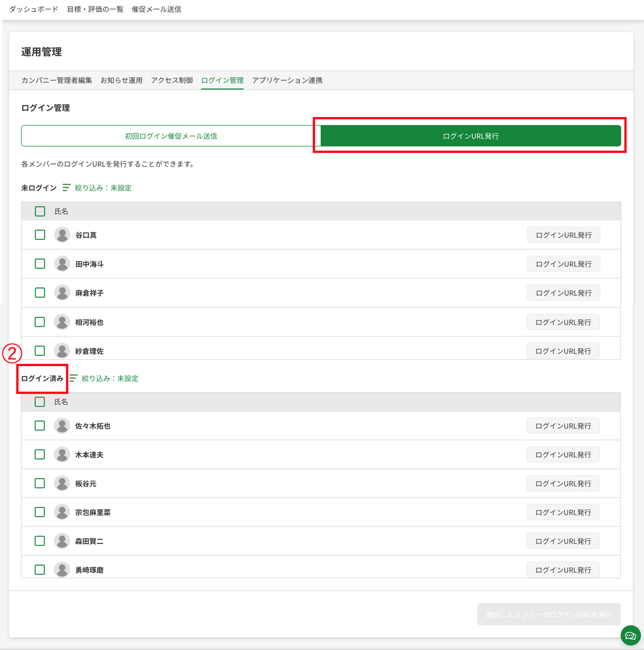Click filter icon beside 未ログイン heading
The height and width of the screenshot is (650, 644).
pos(66,188)
